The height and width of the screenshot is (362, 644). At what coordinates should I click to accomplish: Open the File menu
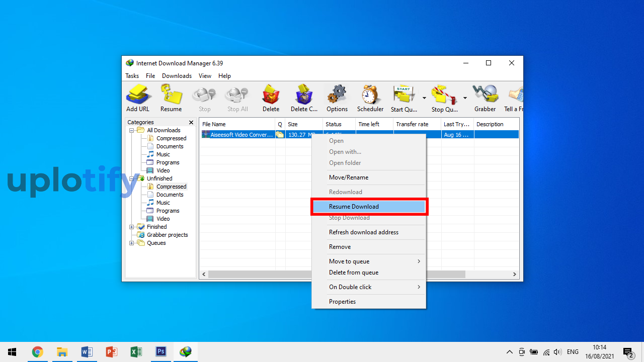(150, 76)
